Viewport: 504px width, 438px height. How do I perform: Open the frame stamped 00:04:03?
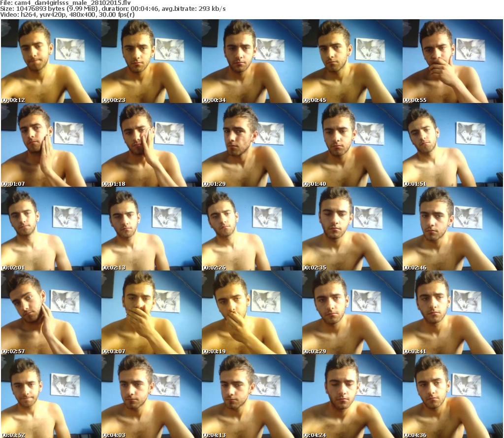[152, 396]
